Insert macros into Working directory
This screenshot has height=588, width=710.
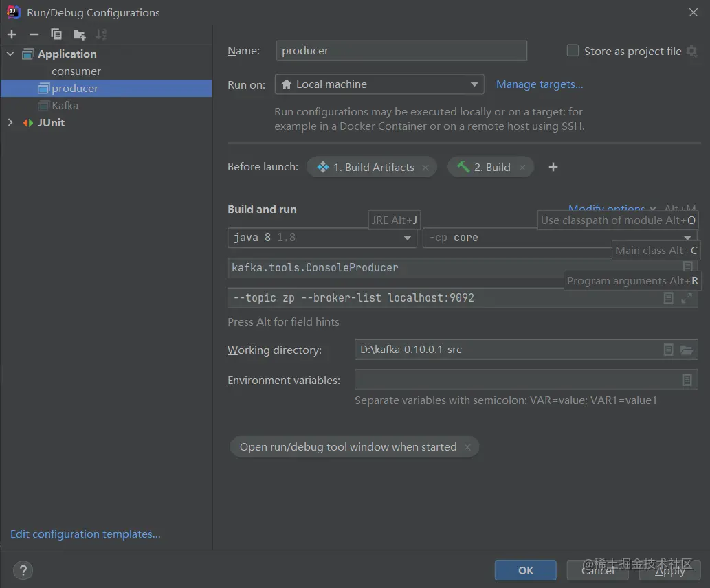pyautogui.click(x=668, y=350)
